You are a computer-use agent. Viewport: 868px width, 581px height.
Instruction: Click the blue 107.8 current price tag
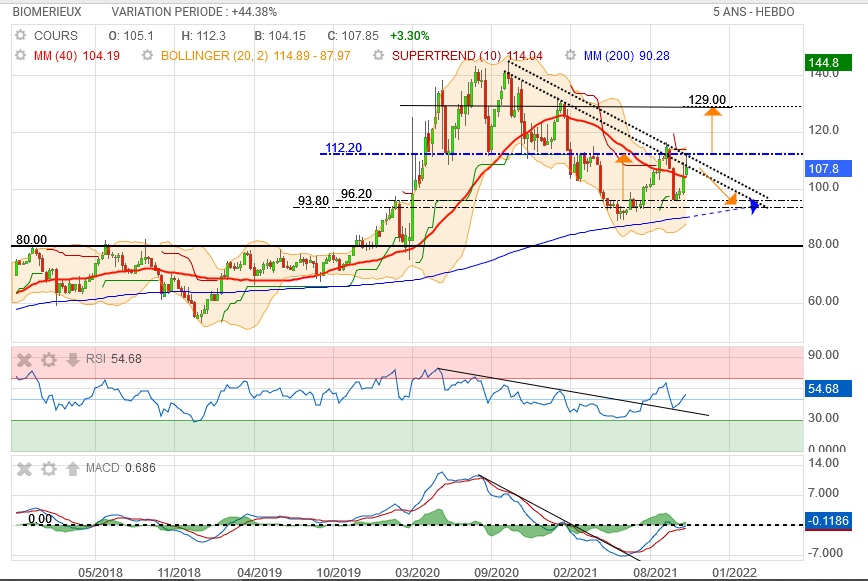click(828, 169)
